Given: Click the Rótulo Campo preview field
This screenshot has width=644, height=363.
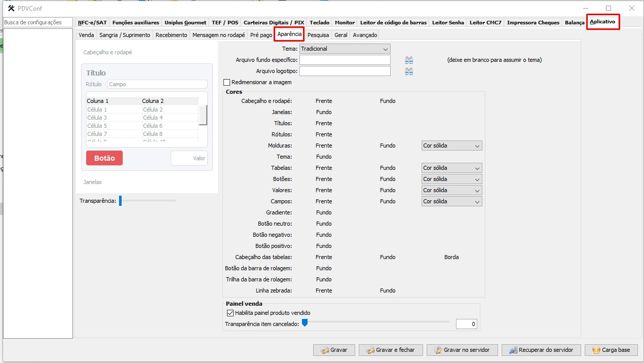Looking at the screenshot, I should pos(157,84).
